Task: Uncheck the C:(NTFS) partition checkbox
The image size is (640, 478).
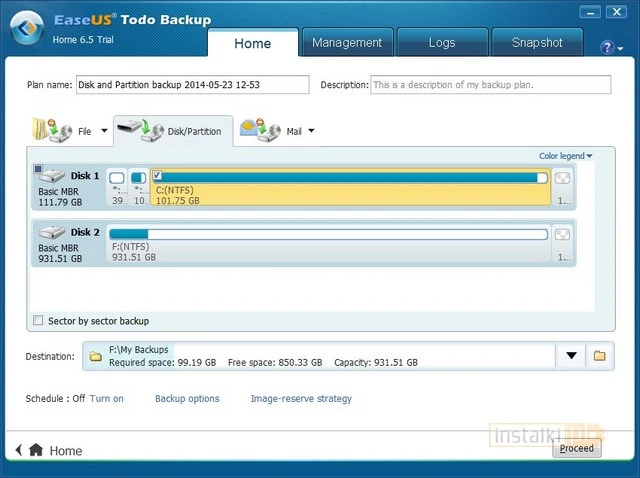Action: [x=157, y=176]
